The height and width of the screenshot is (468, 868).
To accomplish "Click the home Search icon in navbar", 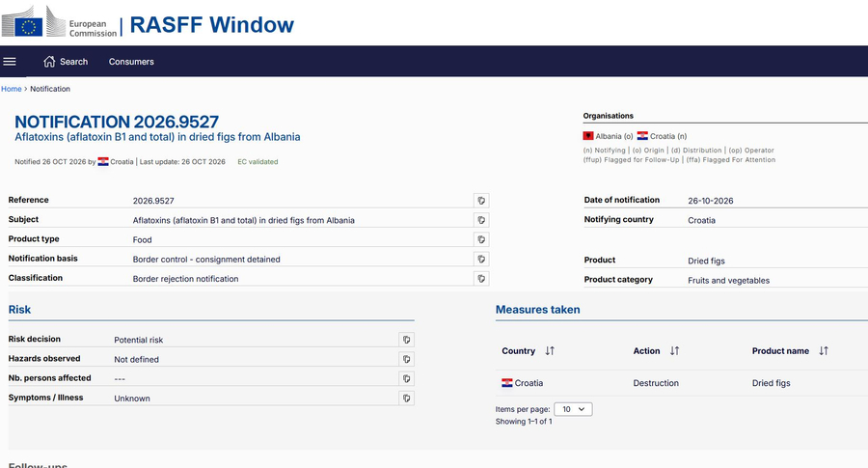I will point(49,62).
